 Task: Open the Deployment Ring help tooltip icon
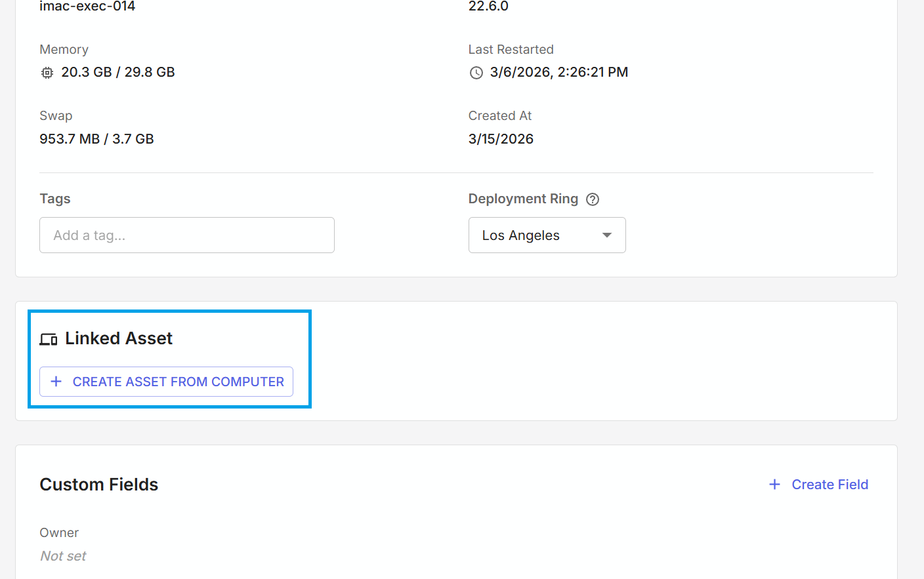point(593,199)
